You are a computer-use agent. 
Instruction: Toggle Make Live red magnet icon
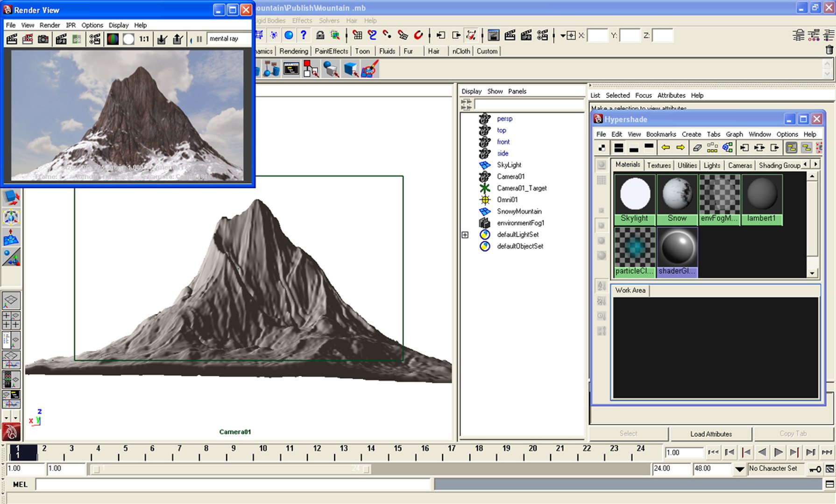(x=418, y=35)
